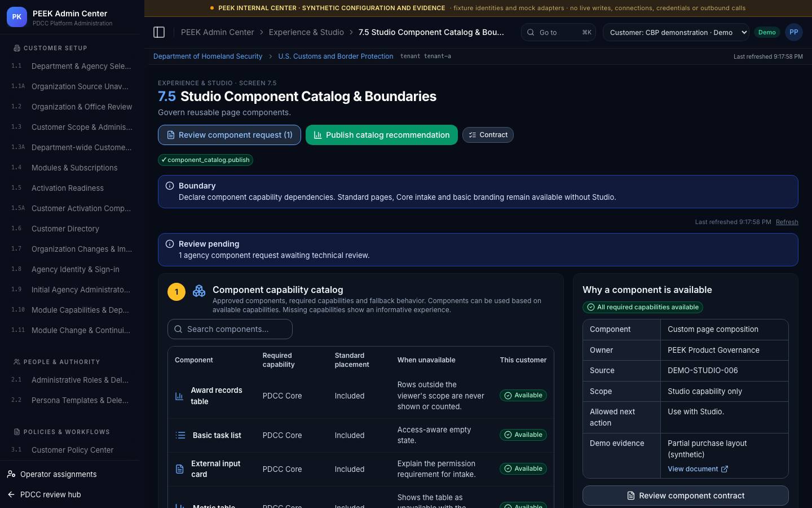This screenshot has height=508, width=812.
Task: Click the Review pending info icon
Action: [x=170, y=244]
